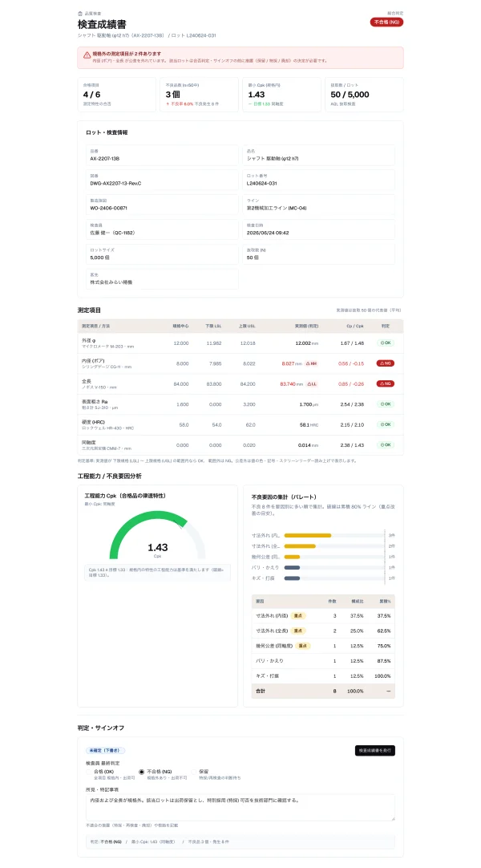Click the resize handle of the remarks text area
Screen dimensions: 481x868
(393, 817)
